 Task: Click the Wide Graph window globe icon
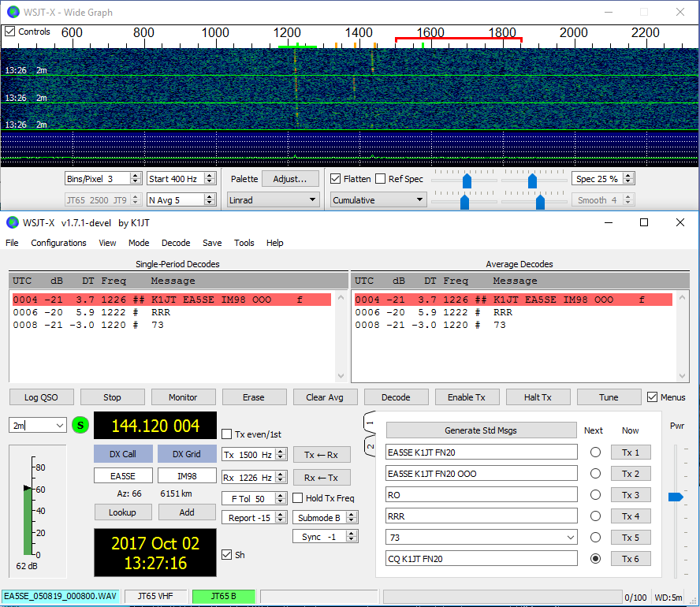13,12
